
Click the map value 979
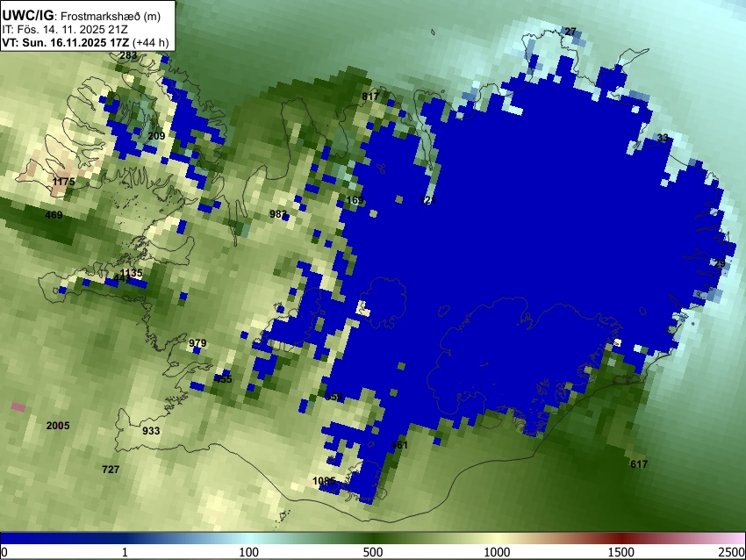tap(197, 343)
